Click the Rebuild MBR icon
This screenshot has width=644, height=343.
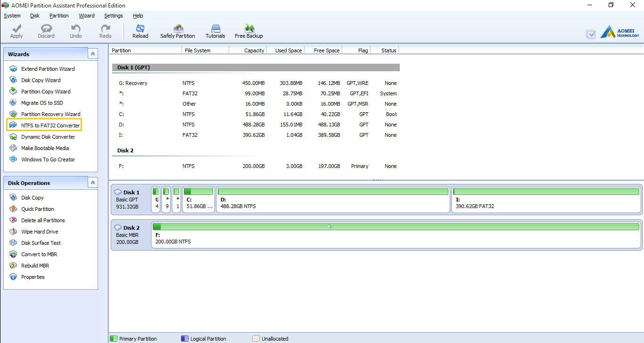tap(13, 266)
